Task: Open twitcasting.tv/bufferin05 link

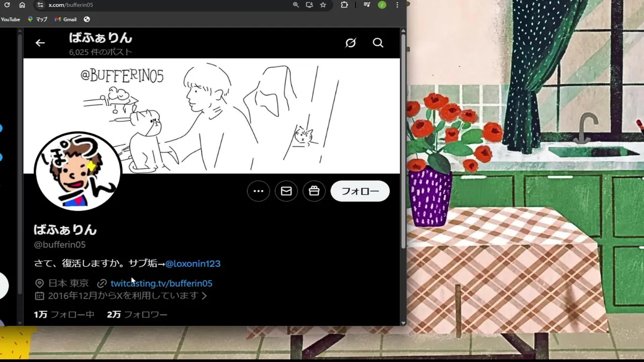Action: (162, 284)
